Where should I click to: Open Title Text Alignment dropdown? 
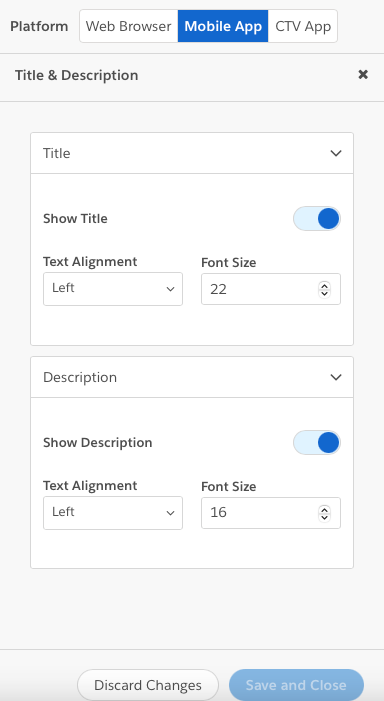point(113,289)
